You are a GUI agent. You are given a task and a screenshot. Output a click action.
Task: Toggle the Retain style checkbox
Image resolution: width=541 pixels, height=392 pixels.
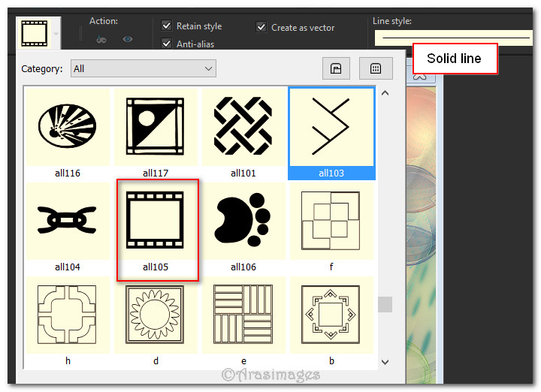coord(167,26)
